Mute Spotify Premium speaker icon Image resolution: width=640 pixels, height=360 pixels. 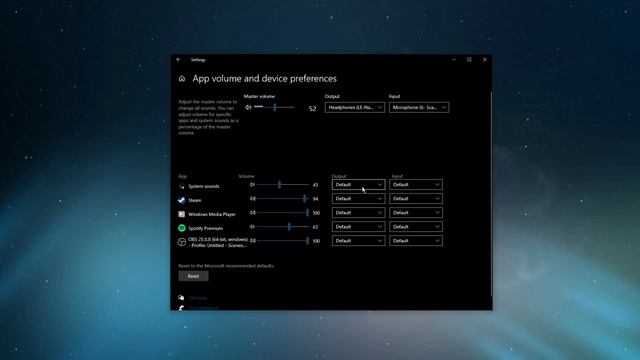[253, 227]
